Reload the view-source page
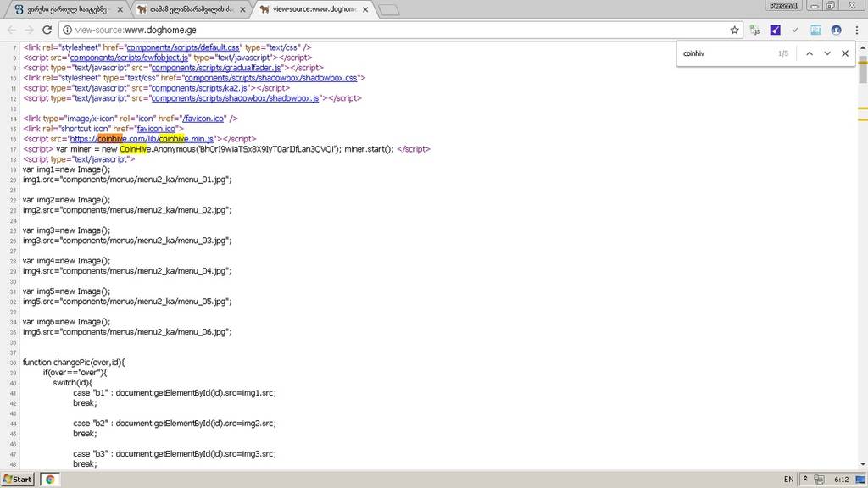 (47, 30)
